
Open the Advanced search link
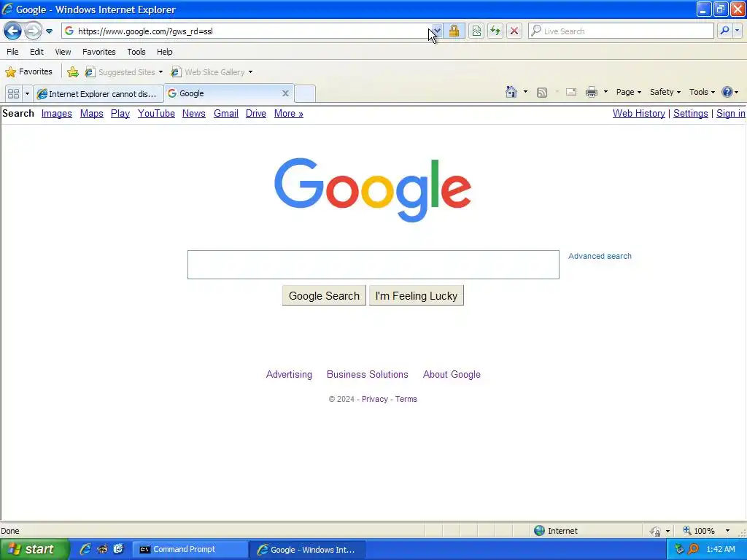[600, 256]
